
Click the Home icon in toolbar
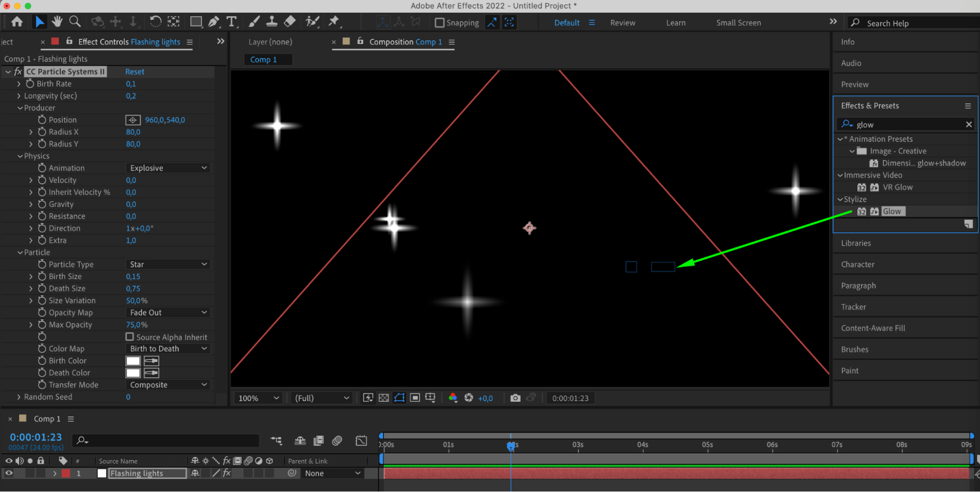17,22
